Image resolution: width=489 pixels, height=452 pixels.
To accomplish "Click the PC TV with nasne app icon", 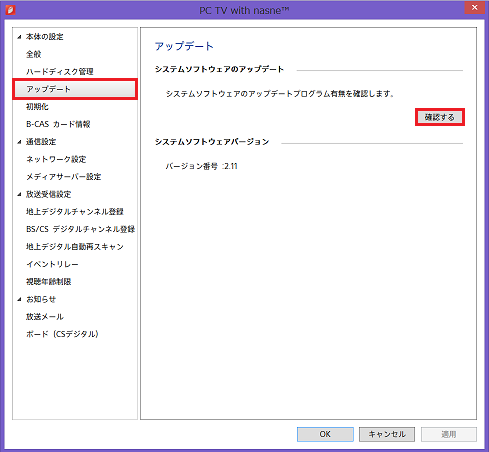I will [x=10, y=10].
